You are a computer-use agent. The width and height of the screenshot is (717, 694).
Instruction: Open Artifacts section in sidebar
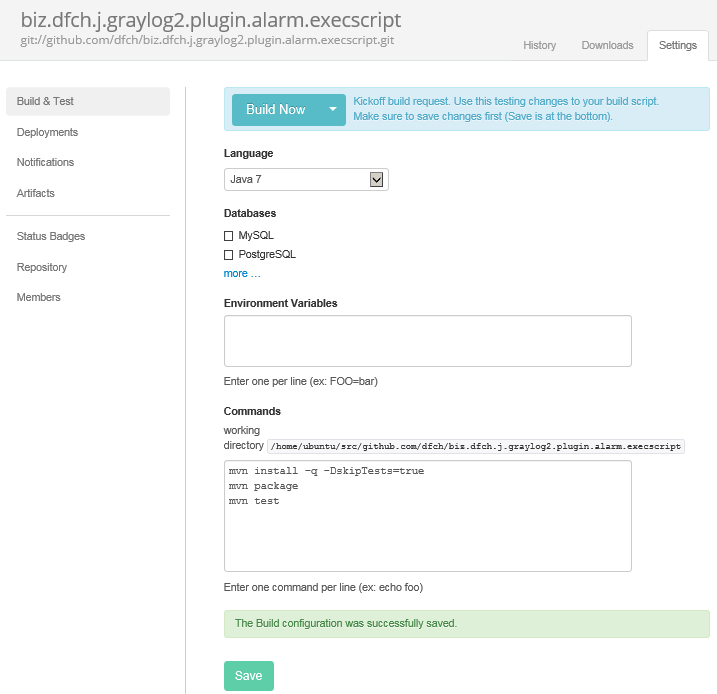tap(36, 193)
